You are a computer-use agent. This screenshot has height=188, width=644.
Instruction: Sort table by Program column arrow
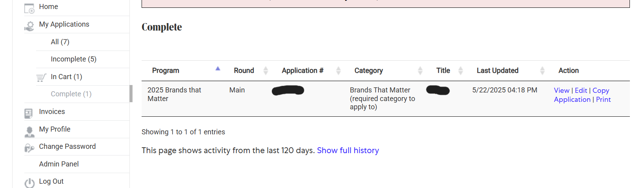218,69
